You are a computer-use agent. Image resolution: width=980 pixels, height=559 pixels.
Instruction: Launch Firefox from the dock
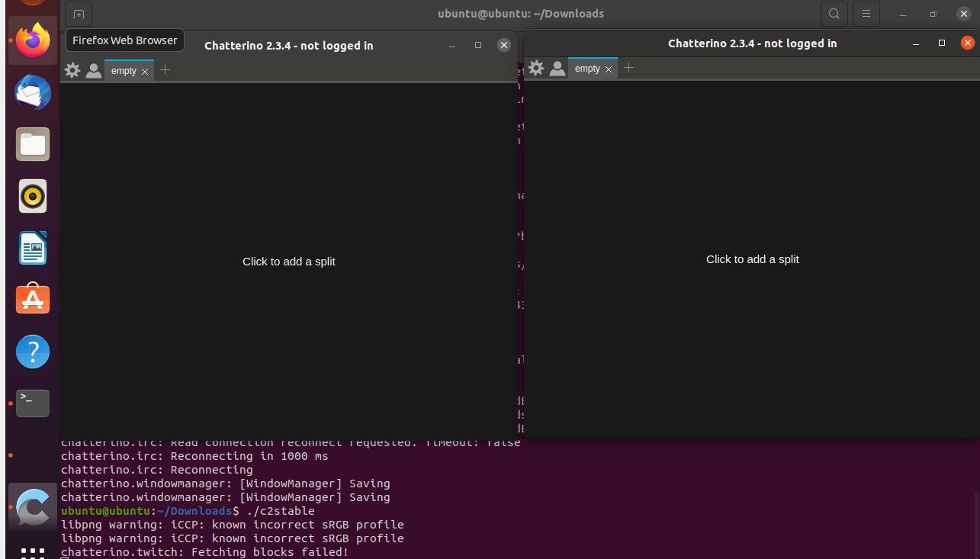click(x=33, y=40)
